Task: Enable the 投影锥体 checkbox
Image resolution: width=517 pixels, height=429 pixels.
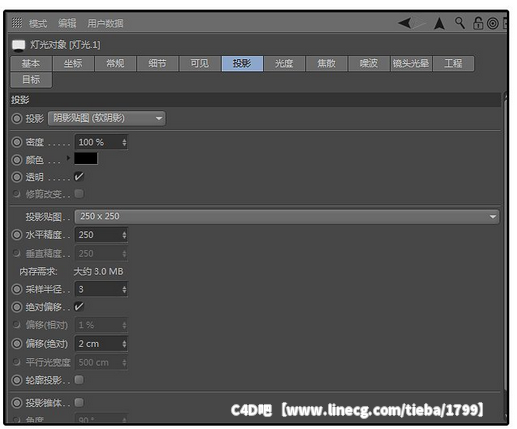Action: pyautogui.click(x=79, y=403)
